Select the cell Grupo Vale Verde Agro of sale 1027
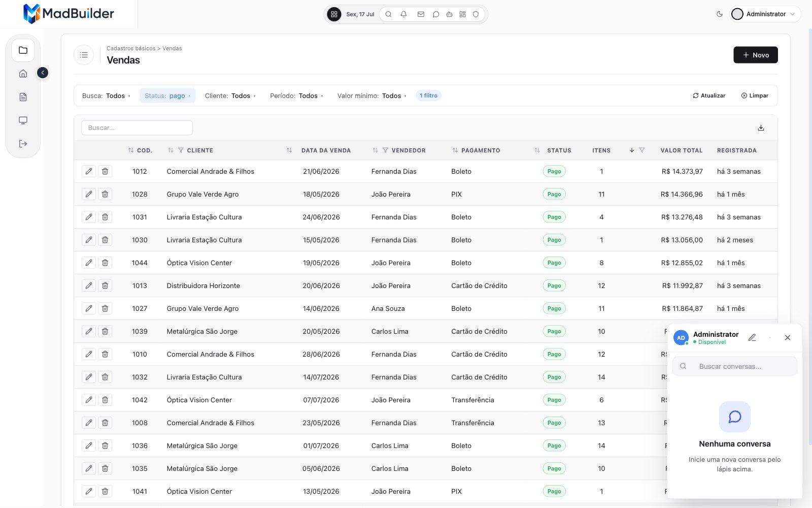The height and width of the screenshot is (508, 812). [202, 308]
